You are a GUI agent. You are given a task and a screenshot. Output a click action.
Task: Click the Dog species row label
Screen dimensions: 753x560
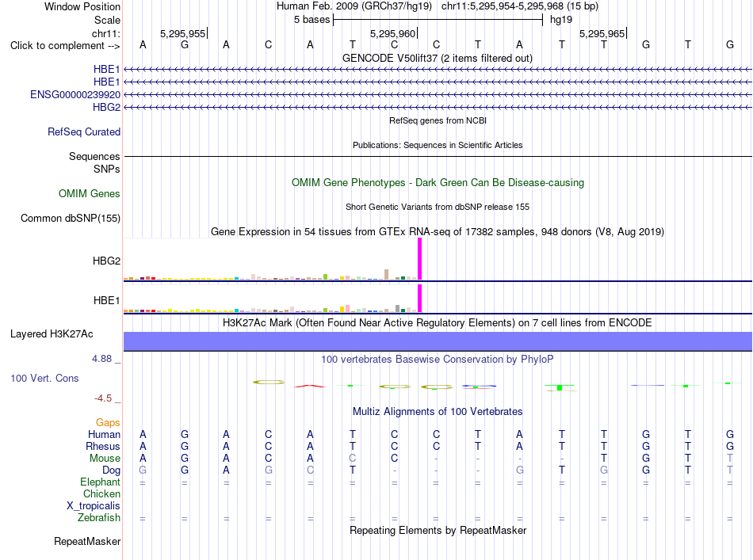click(112, 470)
